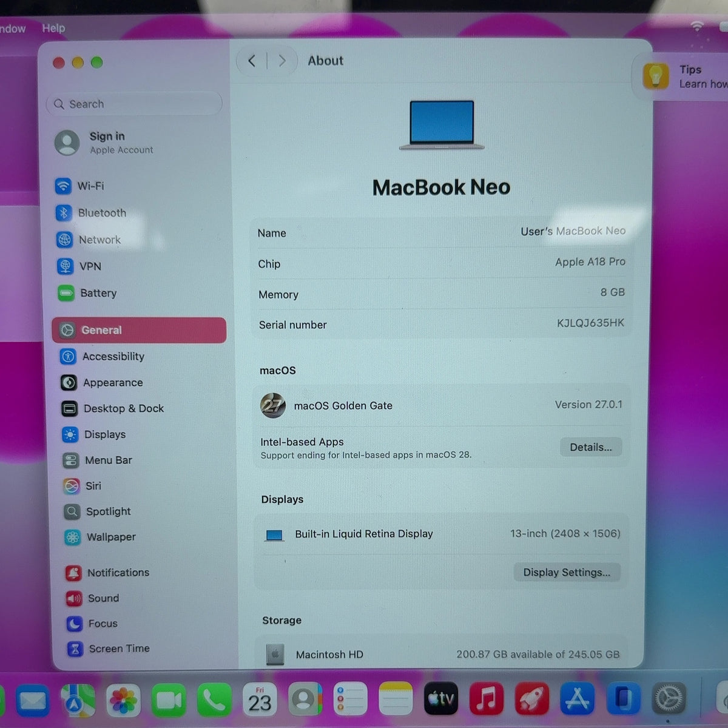Select General in the sidebar

pos(139,330)
